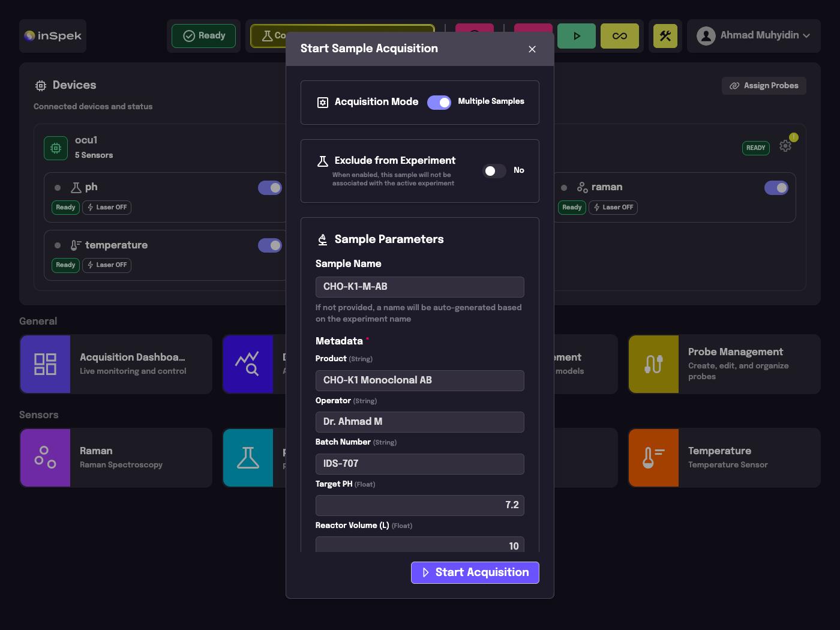Open the Acquisition Dashboard card
Image resolution: width=840 pixels, height=630 pixels.
116,364
